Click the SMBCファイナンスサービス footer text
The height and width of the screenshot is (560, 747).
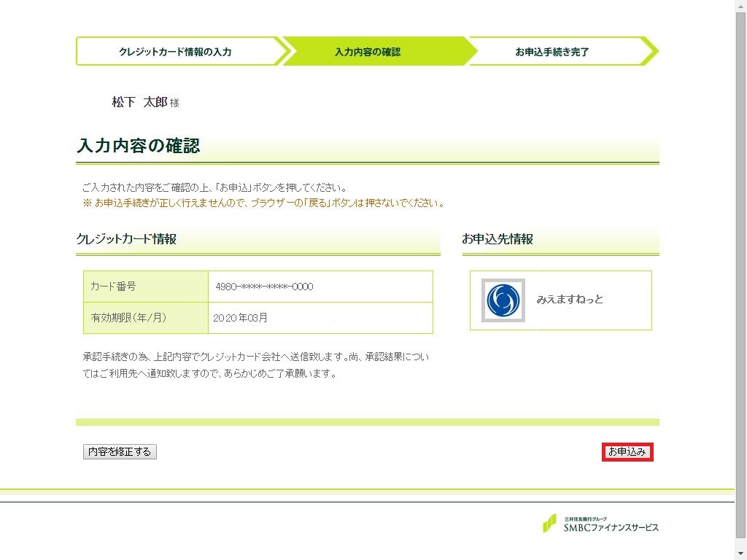tap(610, 527)
